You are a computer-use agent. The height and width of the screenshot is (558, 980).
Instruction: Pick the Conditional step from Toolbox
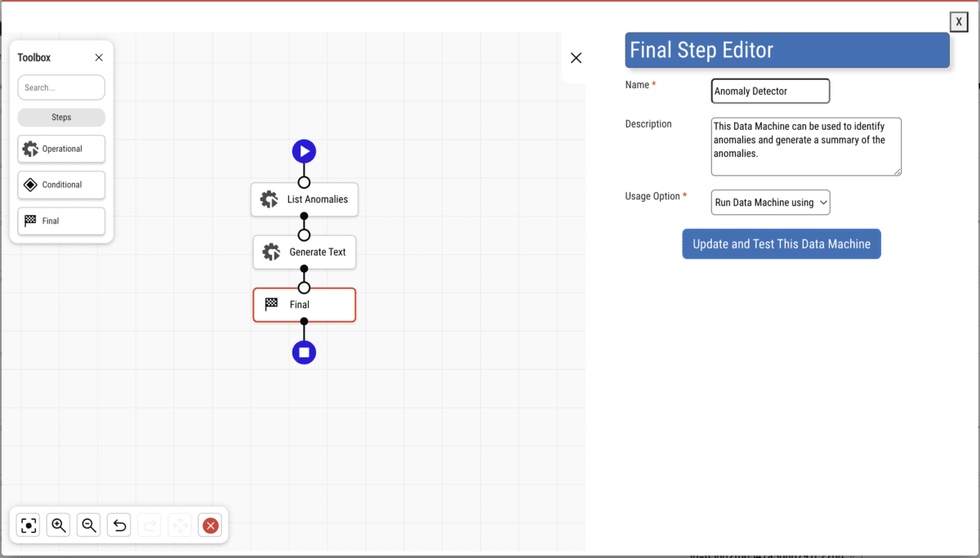(61, 185)
